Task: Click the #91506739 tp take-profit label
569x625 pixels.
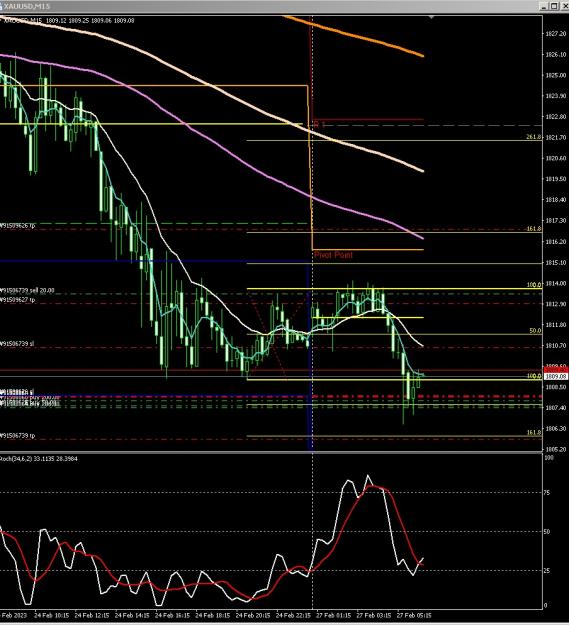Action: point(18,436)
